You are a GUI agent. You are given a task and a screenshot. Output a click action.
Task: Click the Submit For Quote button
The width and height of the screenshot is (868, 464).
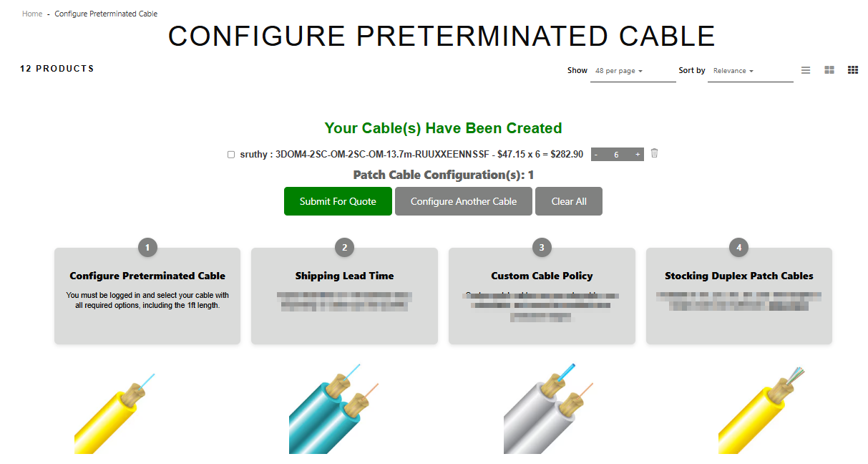(338, 201)
